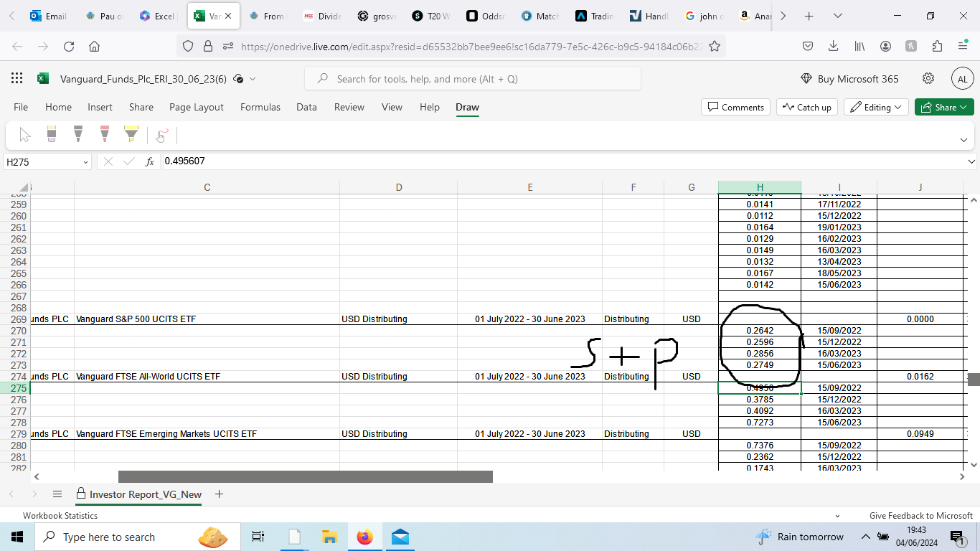Click the fx insert function icon
Screen dimensions: 980x551
tap(150, 162)
